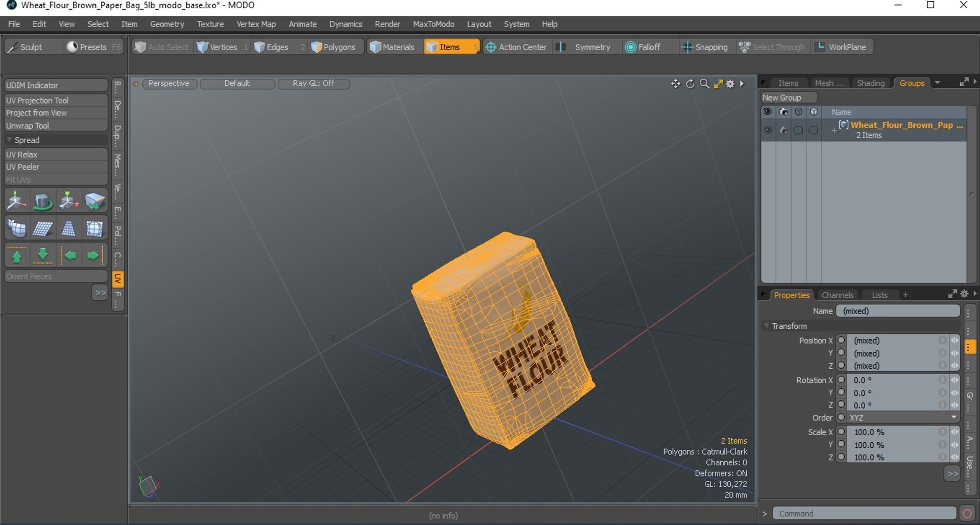Open the Groups panel tab dropdown arrow
This screenshot has height=525, width=980.
[x=937, y=83]
